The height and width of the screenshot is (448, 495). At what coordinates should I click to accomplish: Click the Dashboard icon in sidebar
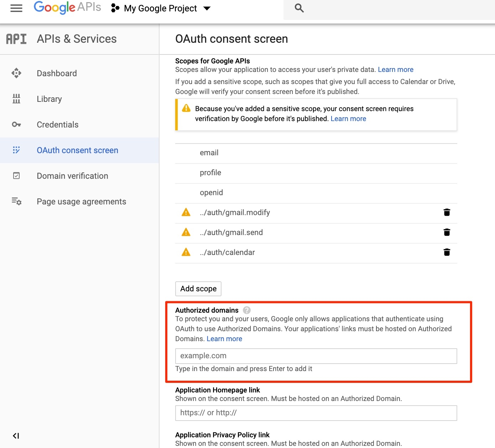(16, 73)
